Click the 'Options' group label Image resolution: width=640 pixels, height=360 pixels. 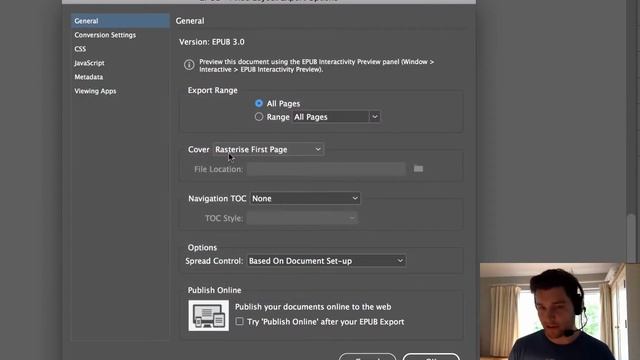pyautogui.click(x=202, y=247)
